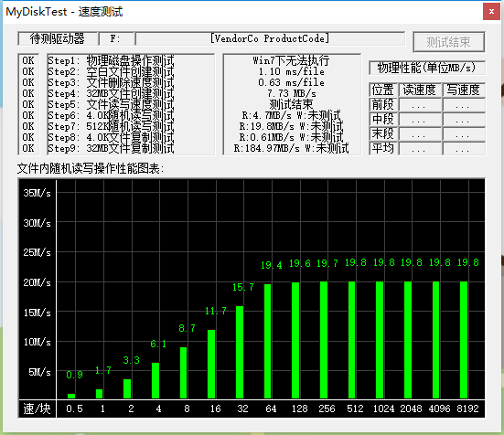Click the 8192 block size bar

[464, 340]
